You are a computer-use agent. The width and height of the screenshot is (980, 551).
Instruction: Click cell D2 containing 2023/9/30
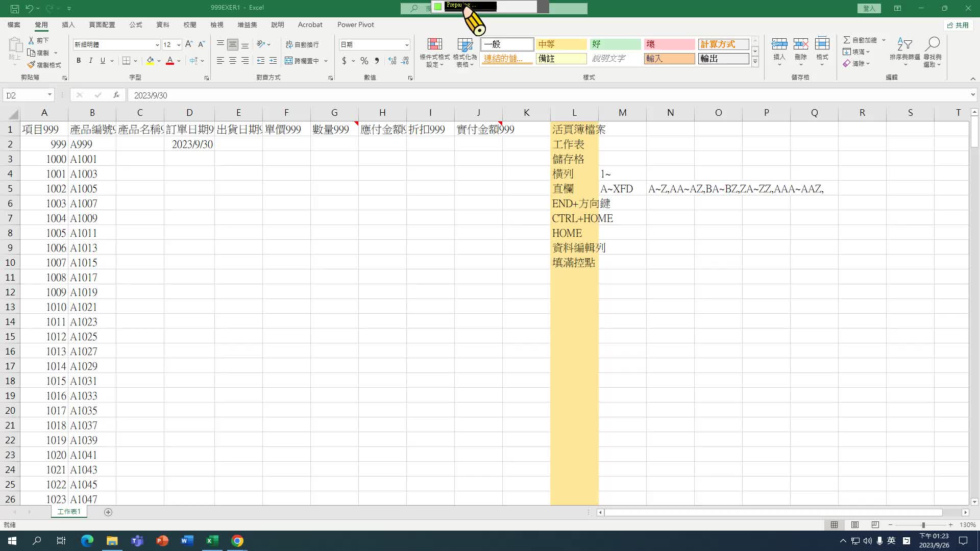pos(189,144)
